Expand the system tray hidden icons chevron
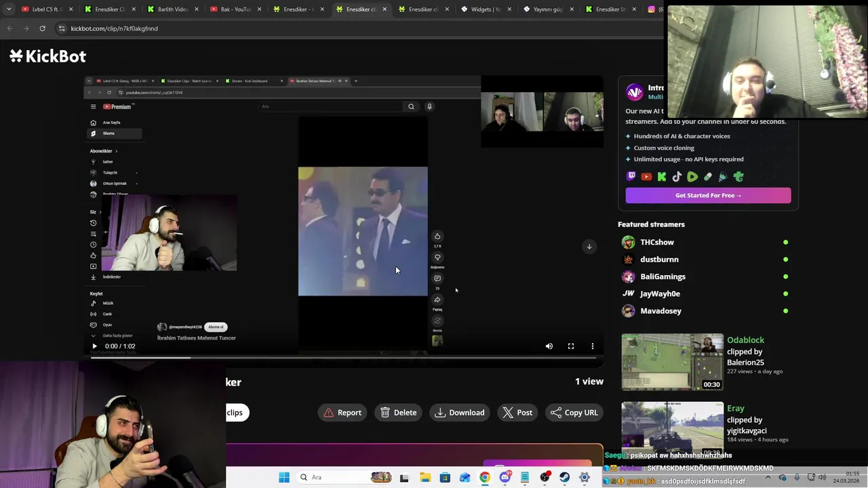The image size is (868, 488). (768, 477)
